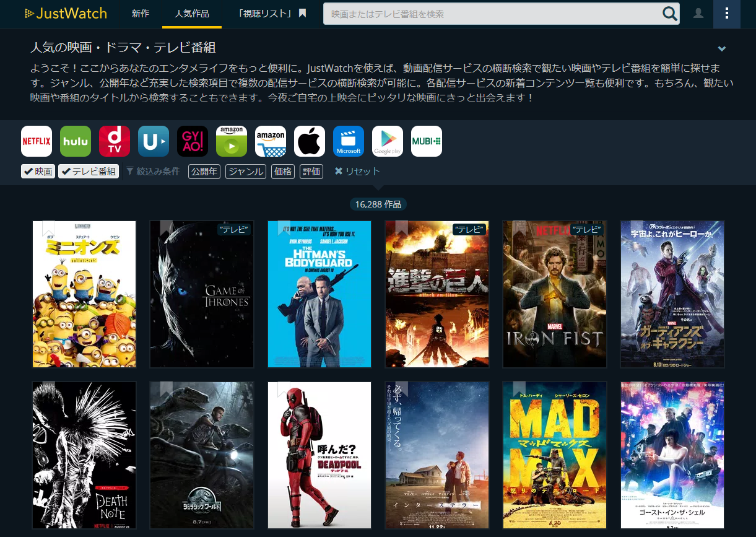Bookmark the Guardians of the Galaxy poster
The height and width of the screenshot is (537, 756).
pyautogui.click(x=637, y=229)
